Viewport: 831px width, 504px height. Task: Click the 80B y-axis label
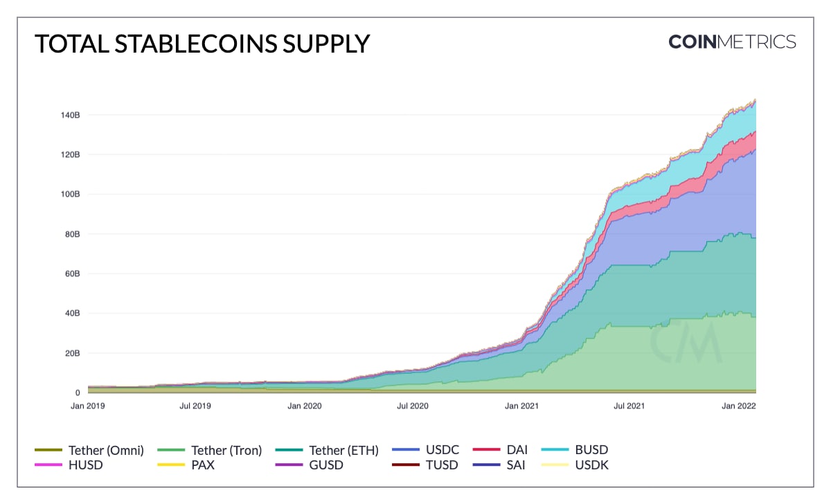[x=73, y=234]
